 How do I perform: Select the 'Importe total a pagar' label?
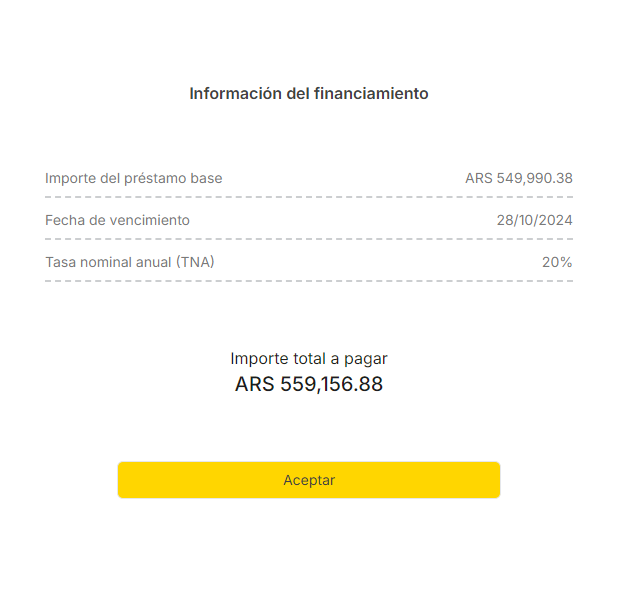(x=309, y=358)
